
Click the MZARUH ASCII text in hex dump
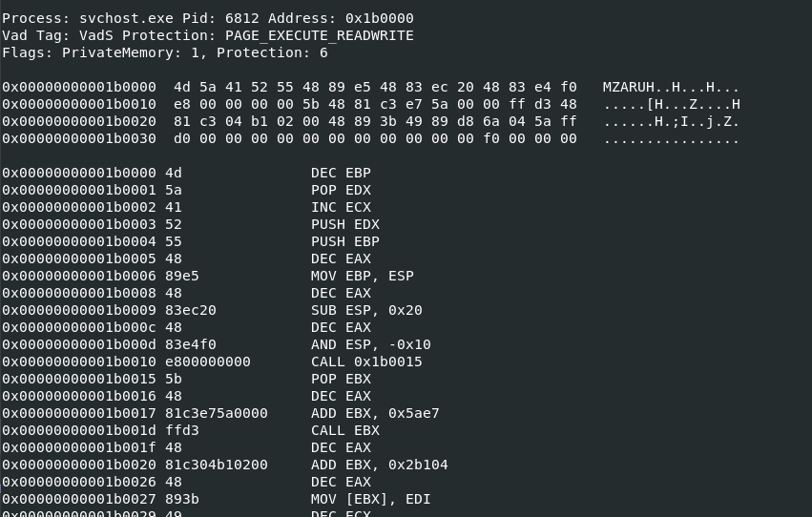pyautogui.click(x=628, y=87)
